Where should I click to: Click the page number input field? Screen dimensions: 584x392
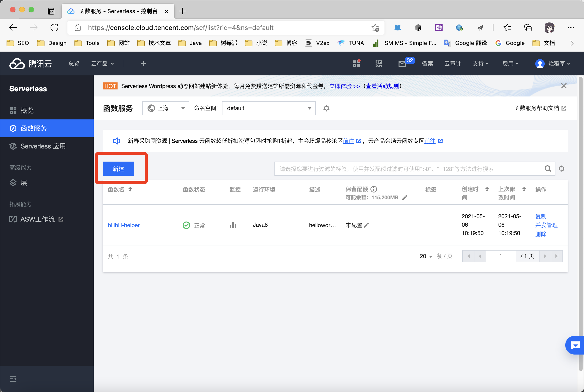coord(501,256)
